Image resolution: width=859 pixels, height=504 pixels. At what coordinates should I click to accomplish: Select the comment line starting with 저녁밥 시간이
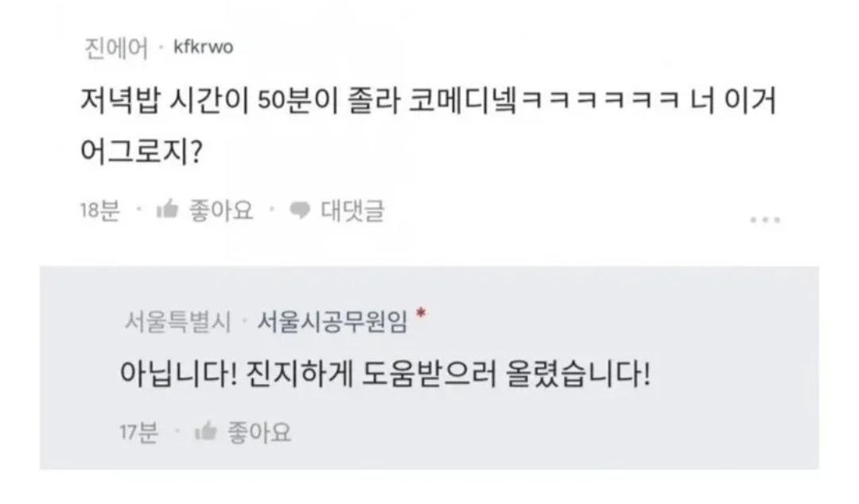tap(428, 101)
